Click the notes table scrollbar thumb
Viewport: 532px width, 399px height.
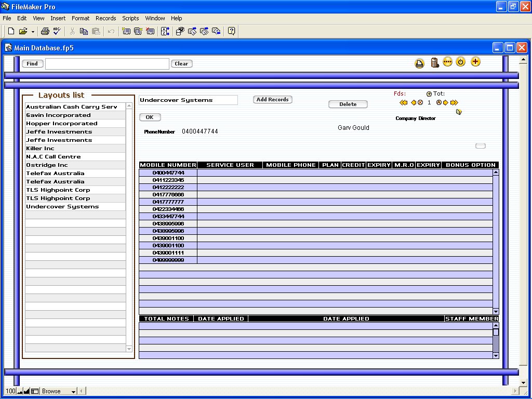click(x=496, y=332)
